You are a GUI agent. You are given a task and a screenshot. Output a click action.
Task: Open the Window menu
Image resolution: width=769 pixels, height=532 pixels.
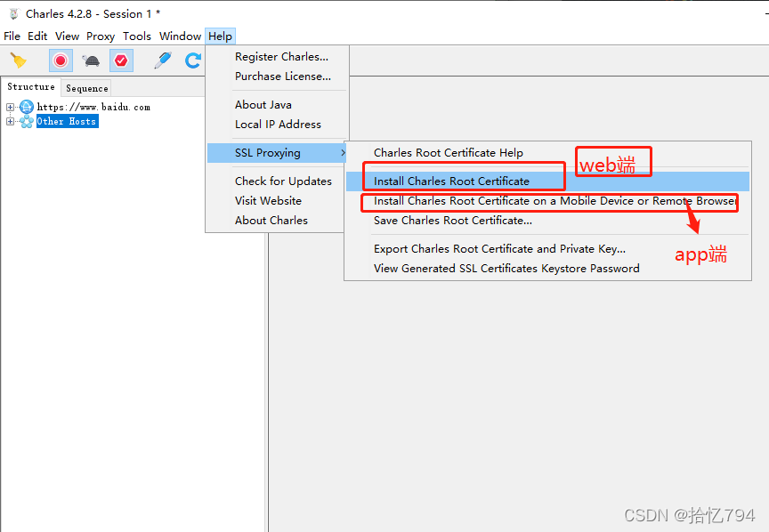180,36
